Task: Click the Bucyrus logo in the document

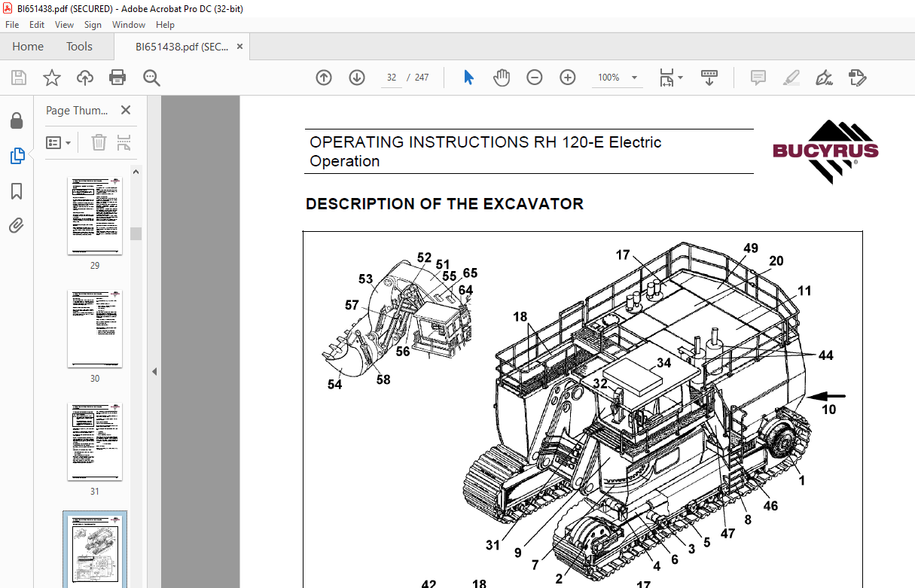Action: (825, 151)
